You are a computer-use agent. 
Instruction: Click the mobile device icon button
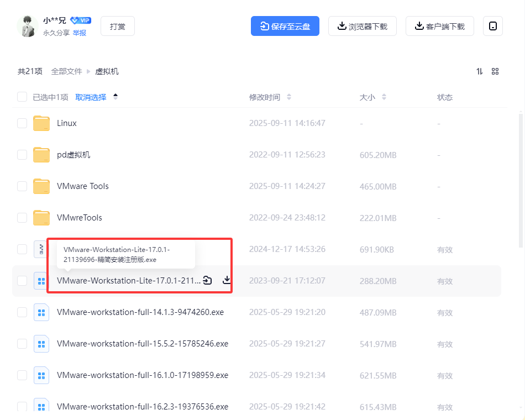(493, 26)
